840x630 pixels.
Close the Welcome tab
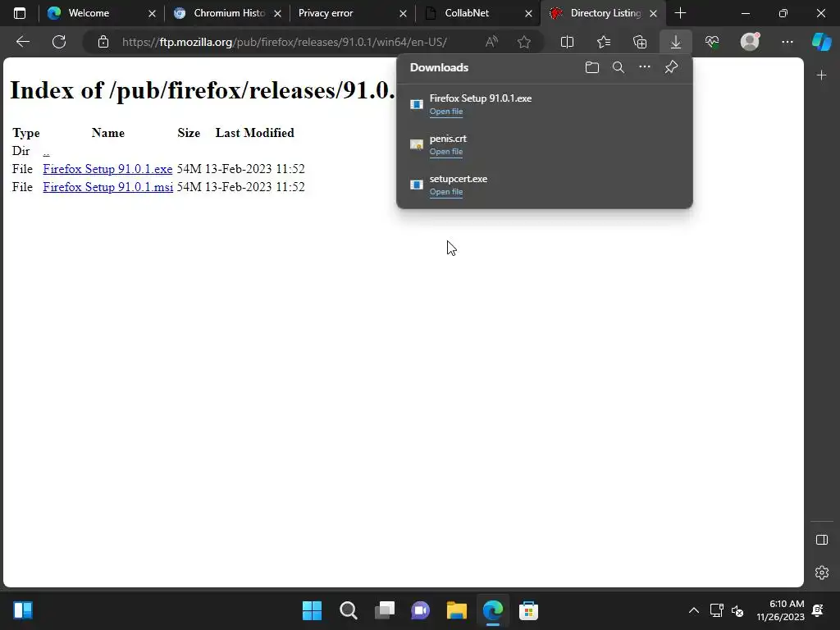pyautogui.click(x=152, y=13)
